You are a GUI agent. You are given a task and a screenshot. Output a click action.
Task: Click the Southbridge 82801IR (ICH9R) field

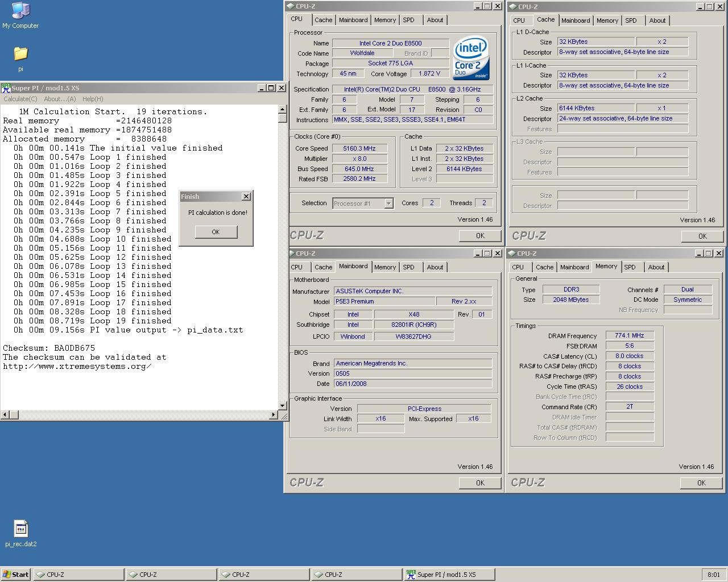pos(414,325)
